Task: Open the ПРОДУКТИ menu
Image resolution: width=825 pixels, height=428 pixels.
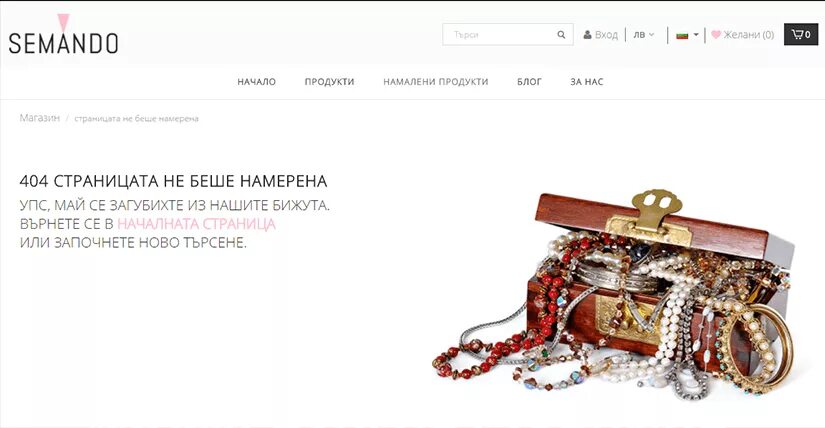Action: (329, 82)
